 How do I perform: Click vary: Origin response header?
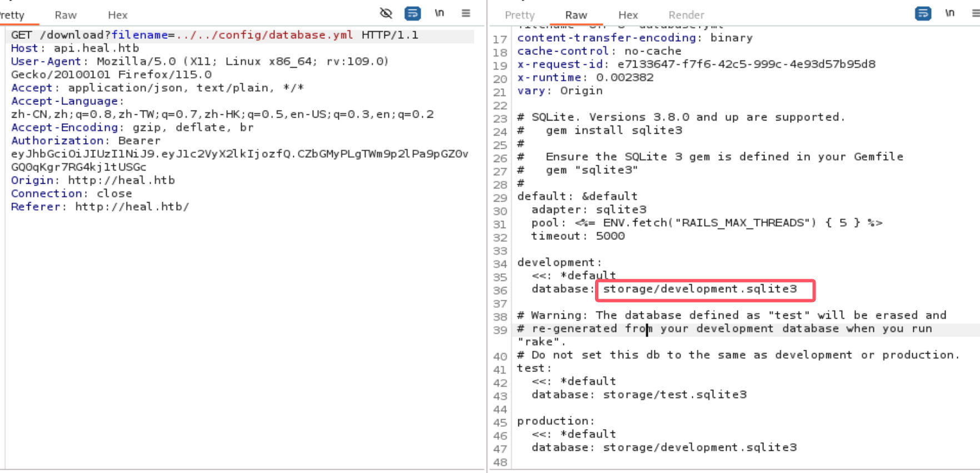(560, 90)
